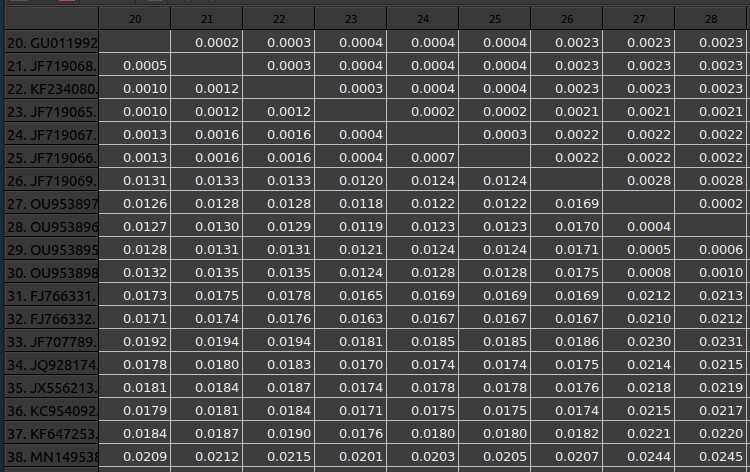
Task: Select 0.0173 in FJ766331 row, column 20
Action: pos(135,296)
